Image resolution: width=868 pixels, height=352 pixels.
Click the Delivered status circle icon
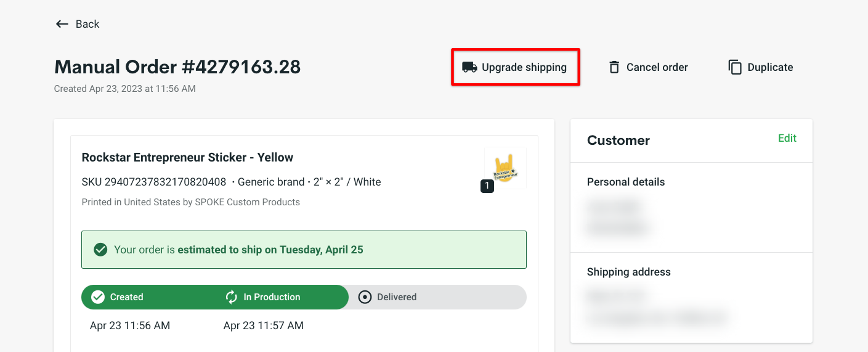(365, 297)
